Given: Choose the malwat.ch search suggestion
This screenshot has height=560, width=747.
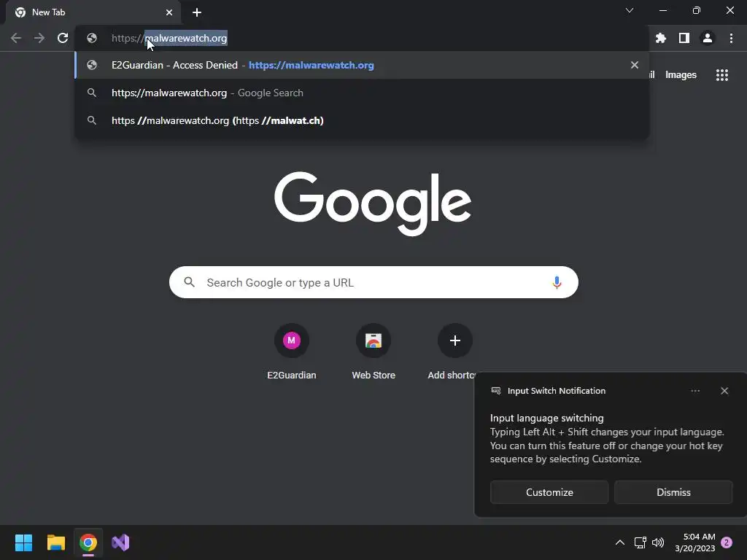Looking at the screenshot, I should pos(362,120).
